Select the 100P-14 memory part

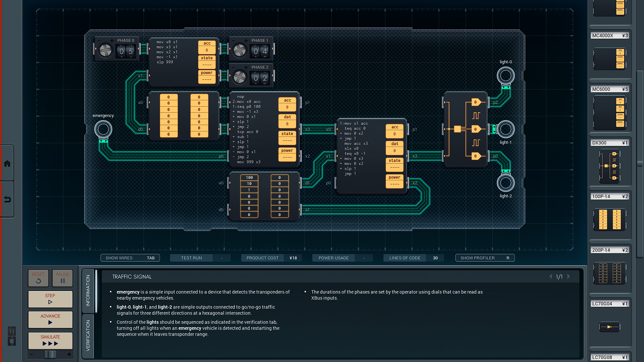pyautogui.click(x=609, y=220)
